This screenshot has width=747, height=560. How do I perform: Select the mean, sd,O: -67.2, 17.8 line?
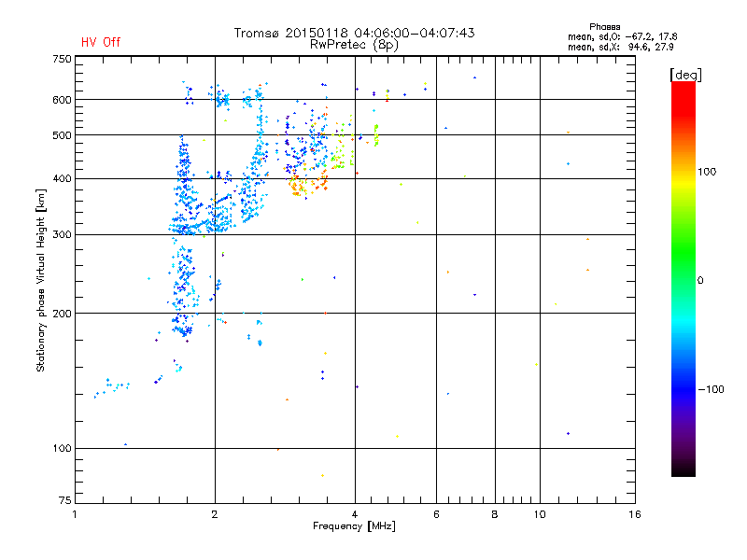pyautogui.click(x=622, y=36)
